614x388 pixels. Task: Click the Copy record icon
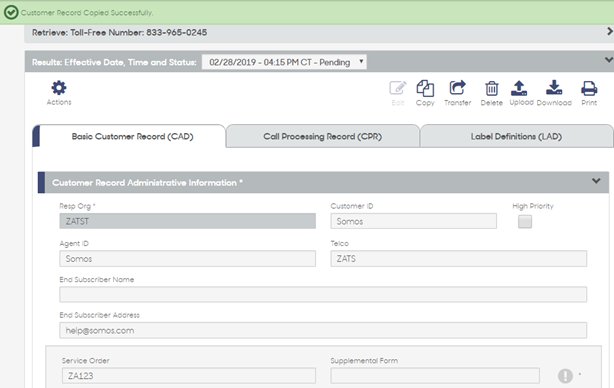point(425,88)
